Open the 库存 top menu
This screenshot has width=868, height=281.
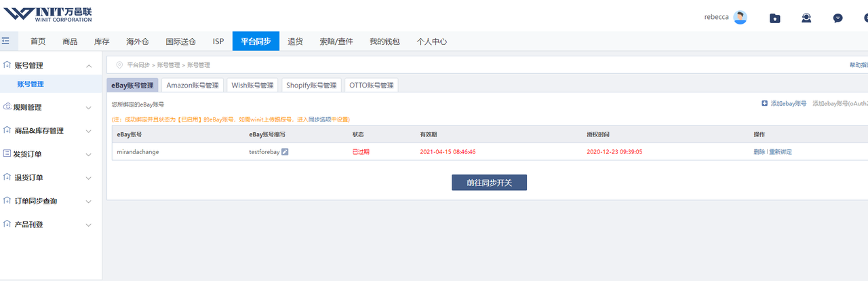(x=102, y=41)
